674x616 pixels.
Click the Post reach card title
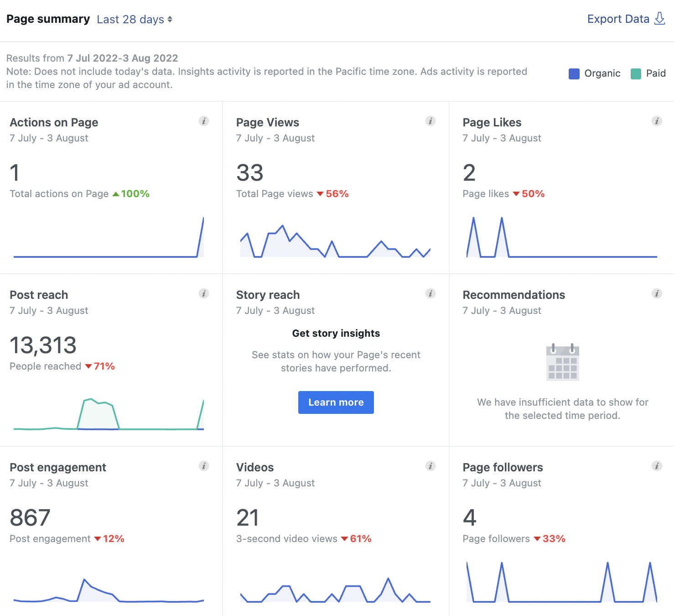[x=39, y=295]
